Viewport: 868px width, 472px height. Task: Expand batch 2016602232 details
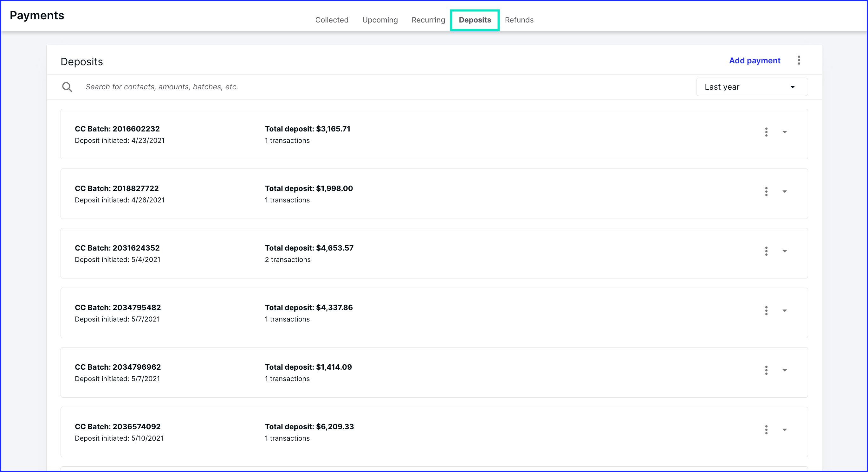coord(784,132)
